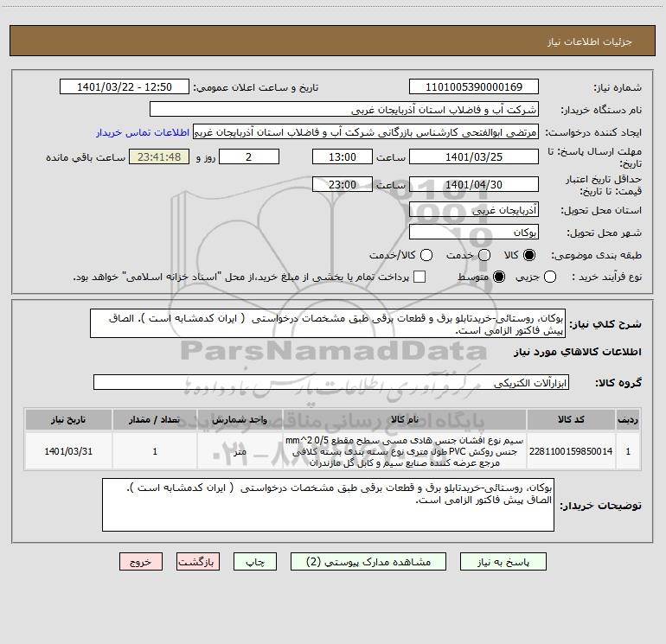Click the گروه کالا field ابزارآلات الکتریکی
Screen dimensions: 666x644
coord(331,382)
